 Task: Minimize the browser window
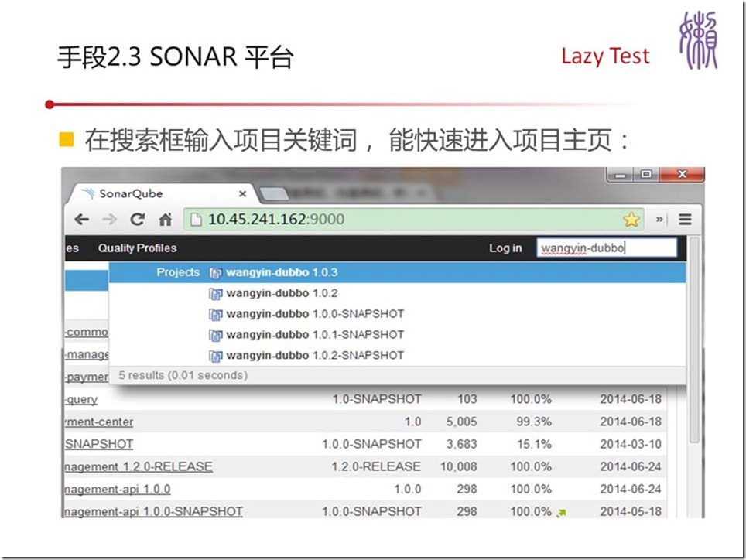click(x=621, y=175)
